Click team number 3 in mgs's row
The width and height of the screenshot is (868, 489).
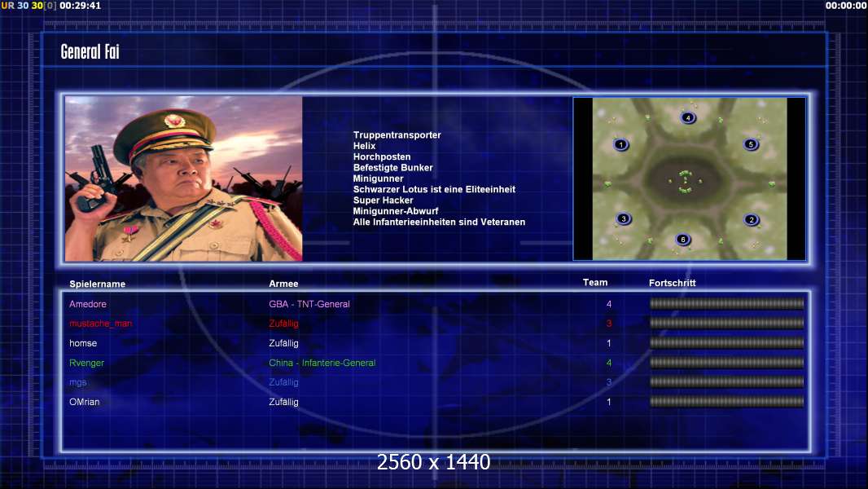point(609,382)
